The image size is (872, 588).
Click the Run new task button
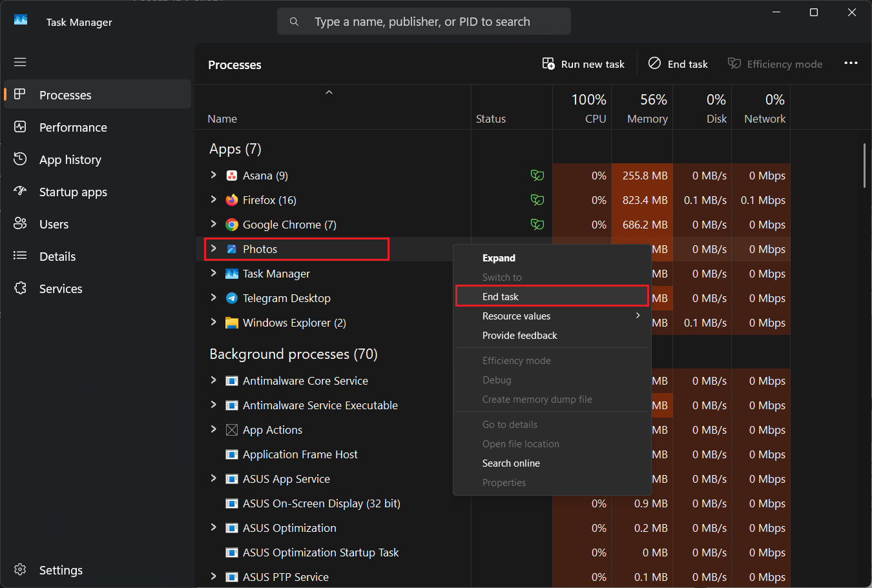(583, 64)
